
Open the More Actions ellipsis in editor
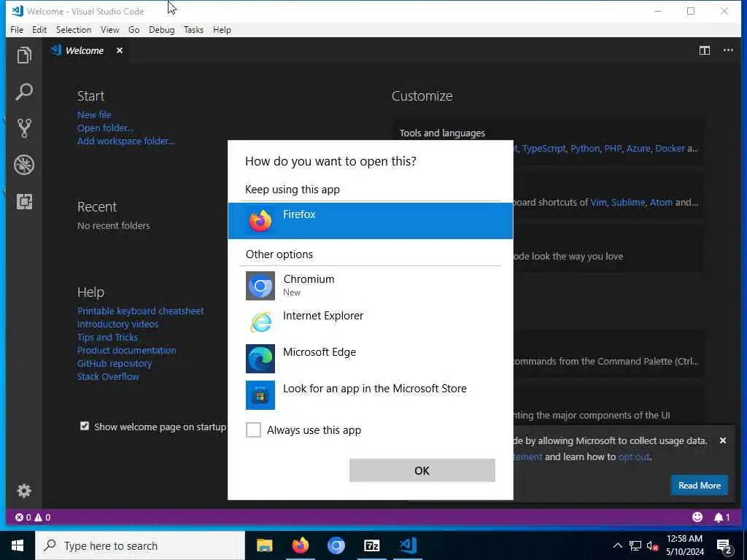(x=728, y=50)
